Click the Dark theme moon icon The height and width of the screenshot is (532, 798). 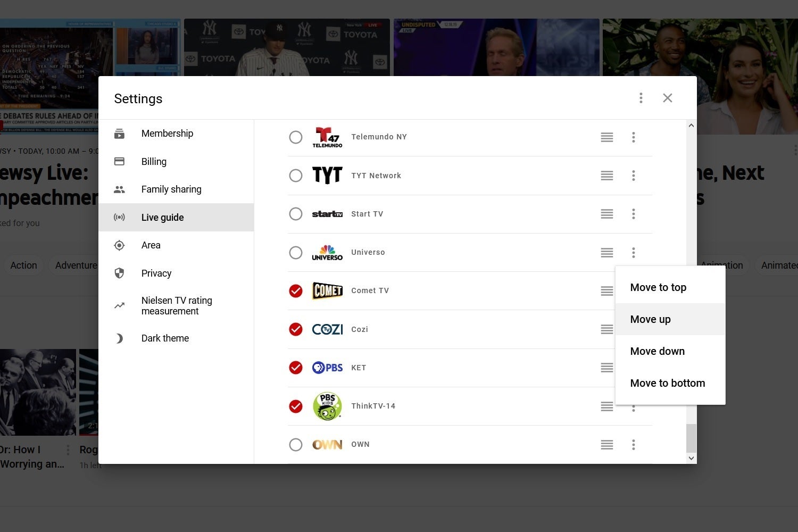tap(120, 338)
